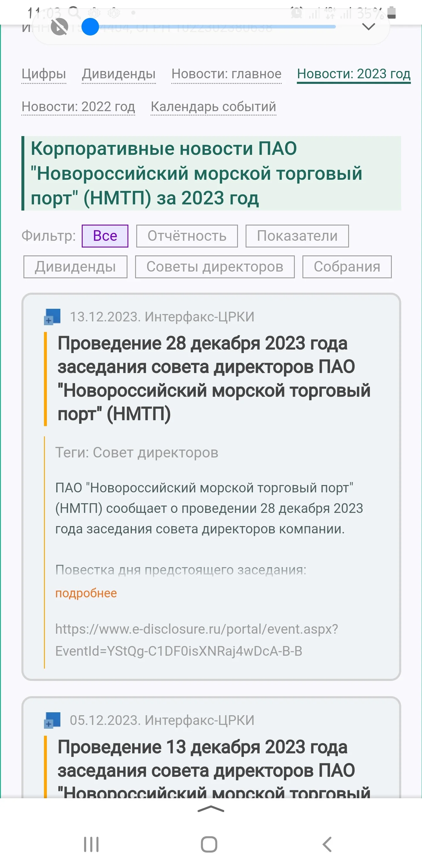Screen dimensions: 422x868
Task: Select the Все filter
Action: pyautogui.click(x=105, y=236)
